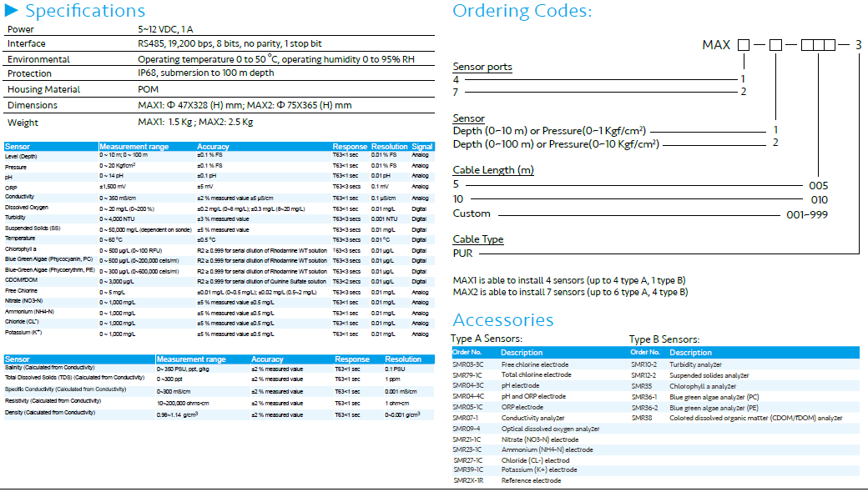Viewport: 868px width, 492px height.
Task: Click the Custom cable length option
Action: click(471, 213)
